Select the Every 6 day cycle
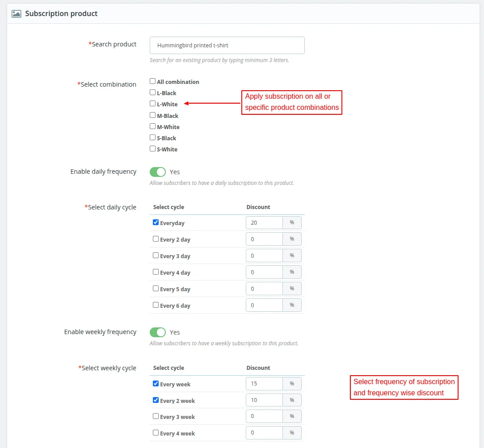Viewport: 484px width, 448px height. click(x=156, y=305)
